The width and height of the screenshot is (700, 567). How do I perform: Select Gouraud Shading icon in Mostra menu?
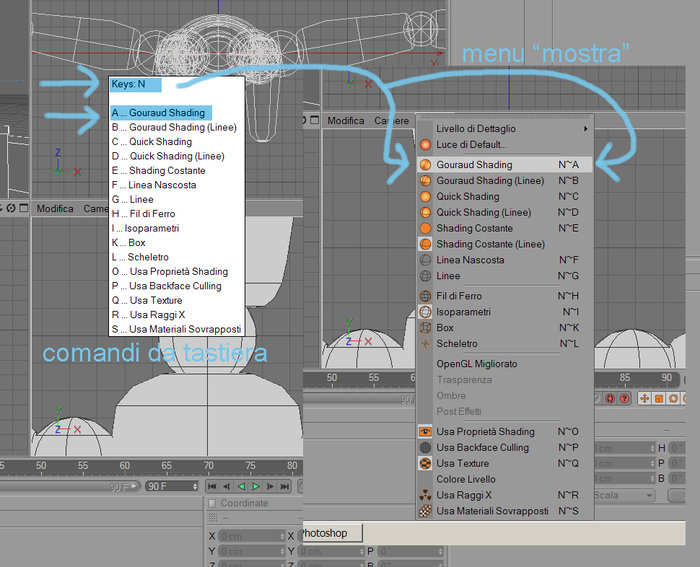[425, 165]
